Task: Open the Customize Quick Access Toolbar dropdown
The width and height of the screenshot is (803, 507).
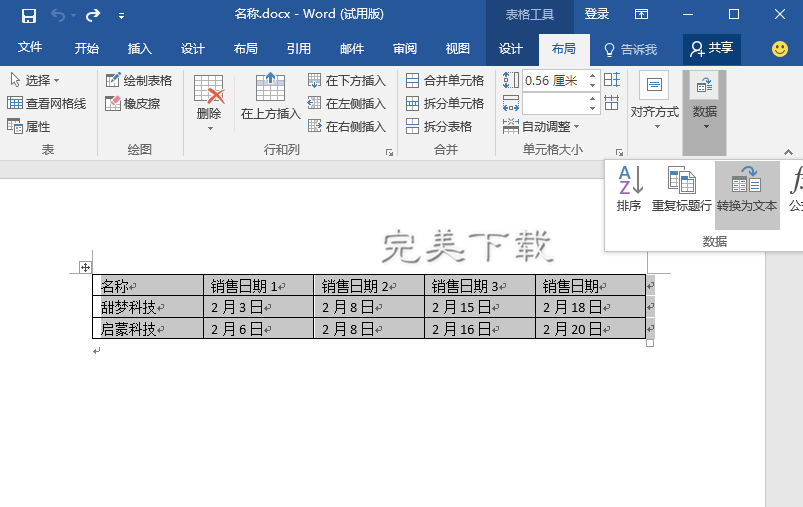Action: click(x=121, y=16)
